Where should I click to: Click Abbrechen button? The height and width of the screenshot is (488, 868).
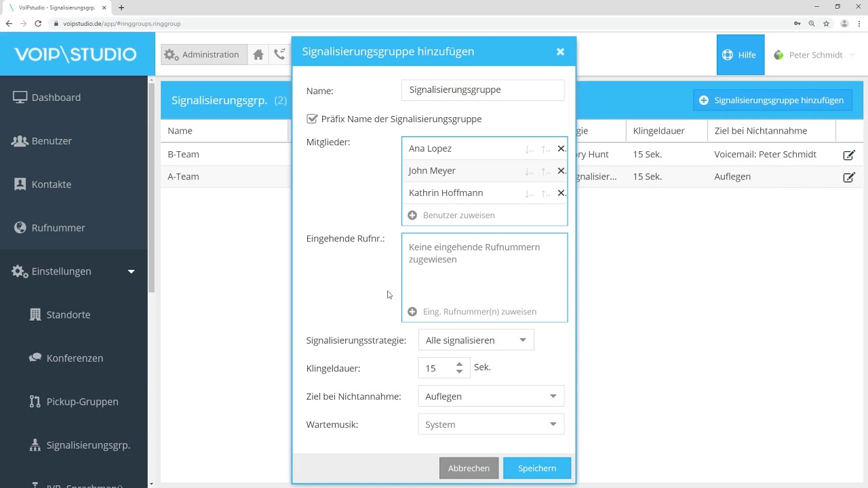pos(469,468)
